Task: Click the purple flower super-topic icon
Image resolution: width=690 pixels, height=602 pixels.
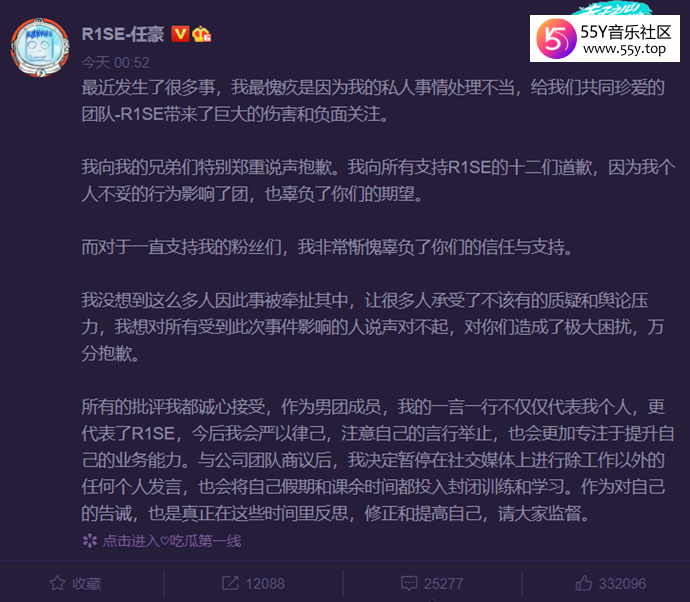Action: (x=90, y=540)
